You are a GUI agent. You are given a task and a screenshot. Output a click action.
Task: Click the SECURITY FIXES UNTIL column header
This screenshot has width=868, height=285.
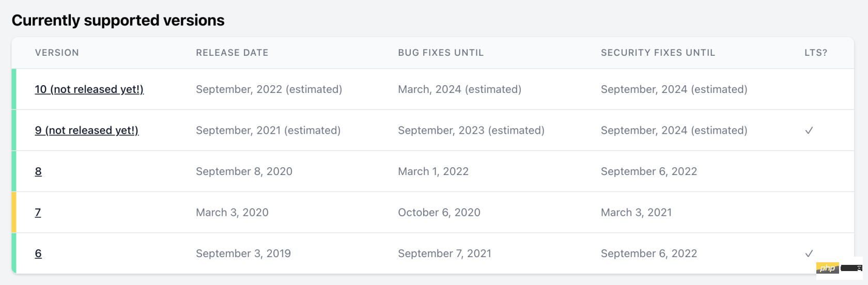[x=658, y=53]
